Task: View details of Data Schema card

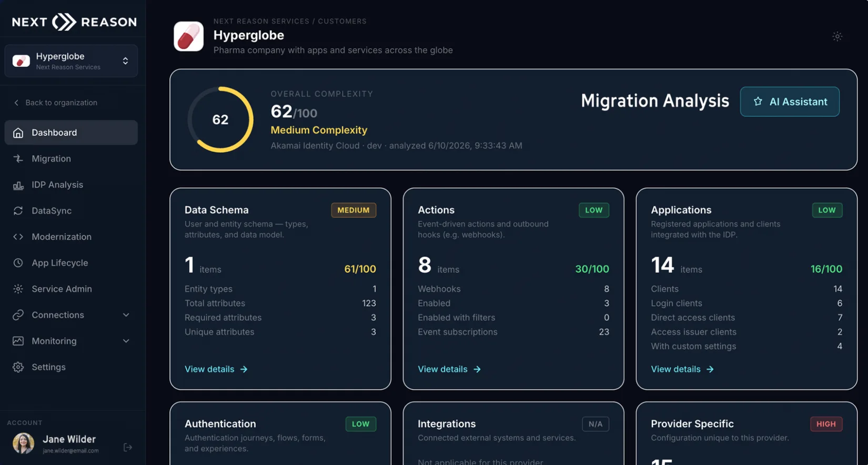Action: (x=216, y=369)
